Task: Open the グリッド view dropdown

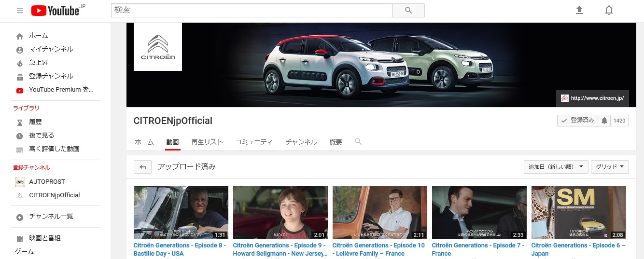Action: (x=610, y=167)
